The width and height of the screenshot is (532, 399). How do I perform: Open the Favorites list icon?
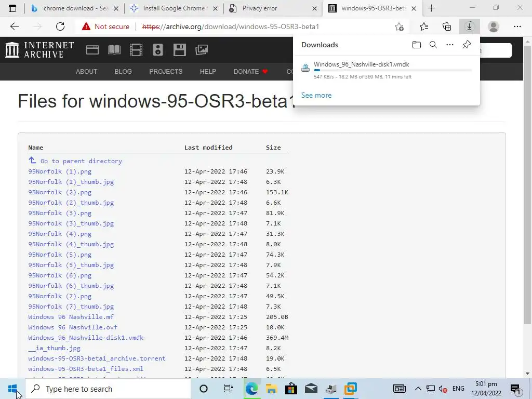424,26
